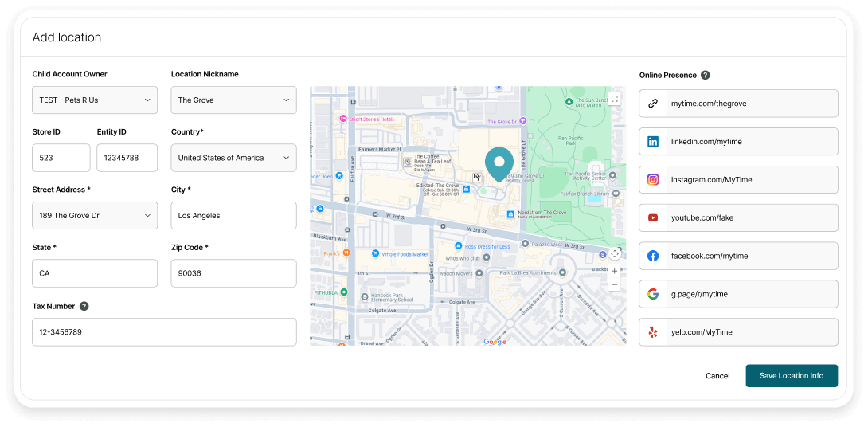Click the link chain icon beside mytime.com/thegrove

pyautogui.click(x=653, y=104)
